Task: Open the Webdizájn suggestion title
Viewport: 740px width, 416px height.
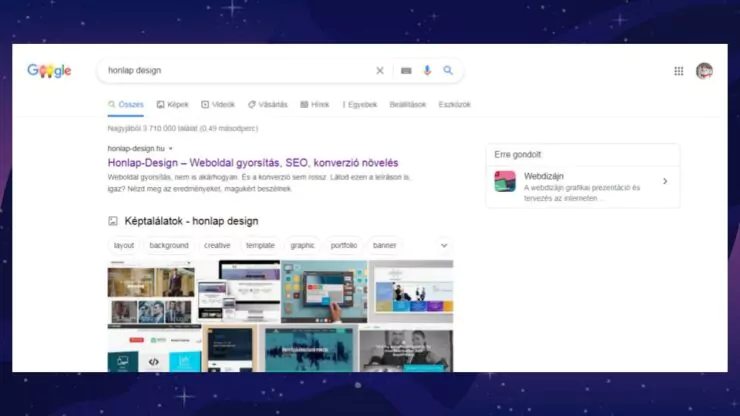Action: 544,176
